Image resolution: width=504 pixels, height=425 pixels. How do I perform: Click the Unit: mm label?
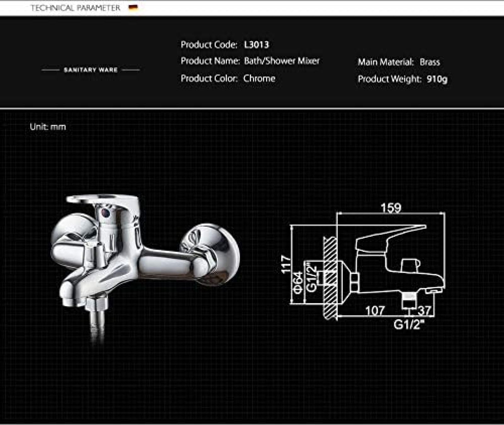(x=48, y=127)
